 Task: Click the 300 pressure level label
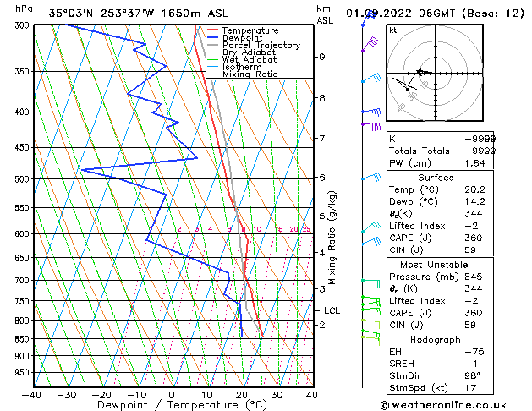(x=24, y=25)
